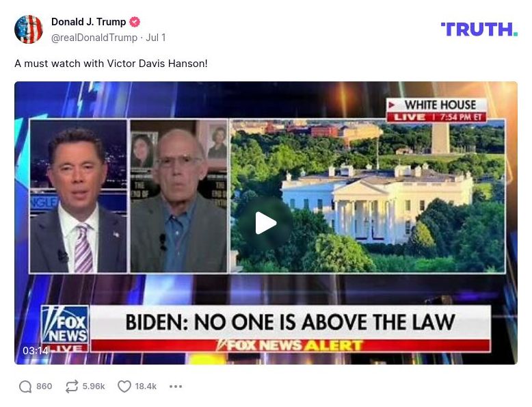Like the post with the heart icon

coord(124,386)
